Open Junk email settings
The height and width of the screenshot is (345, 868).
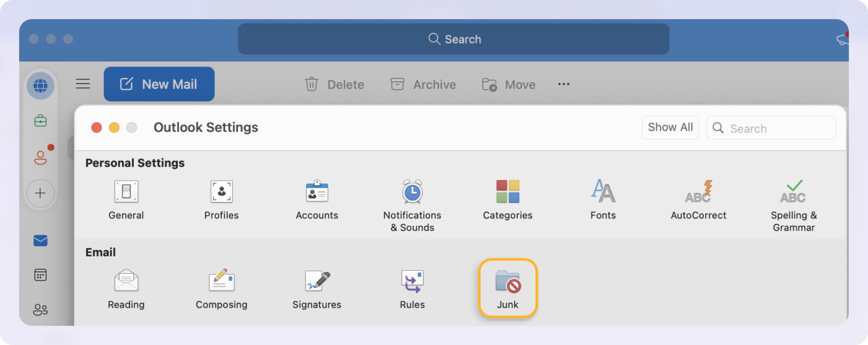(508, 287)
